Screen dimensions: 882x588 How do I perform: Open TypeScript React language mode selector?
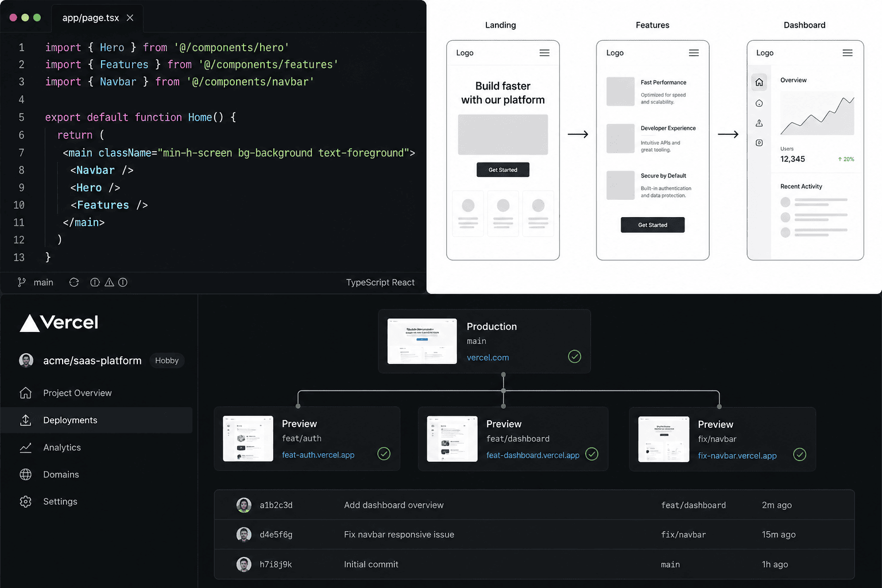(380, 283)
